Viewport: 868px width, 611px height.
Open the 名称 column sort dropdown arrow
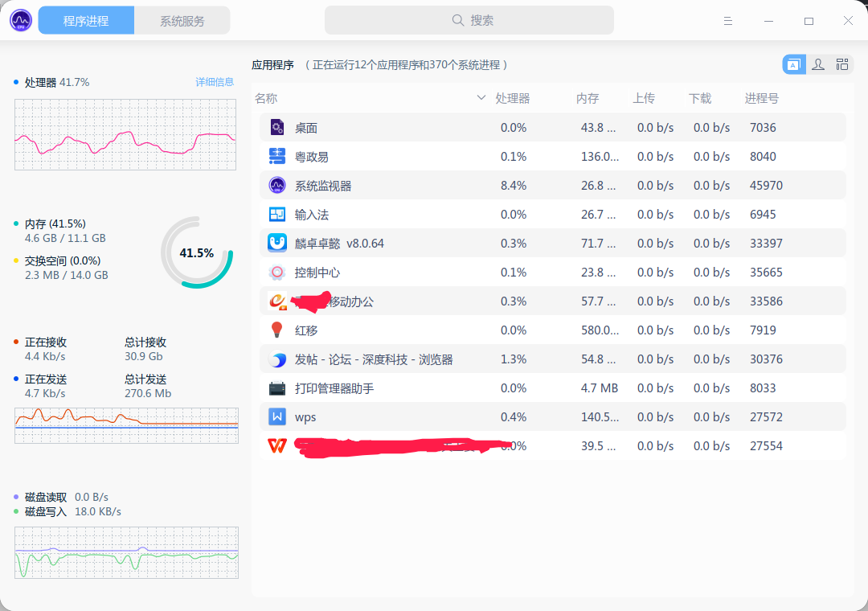pyautogui.click(x=481, y=97)
